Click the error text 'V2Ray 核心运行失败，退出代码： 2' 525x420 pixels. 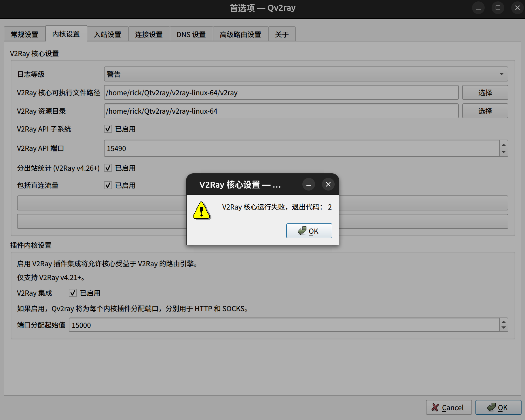(277, 207)
